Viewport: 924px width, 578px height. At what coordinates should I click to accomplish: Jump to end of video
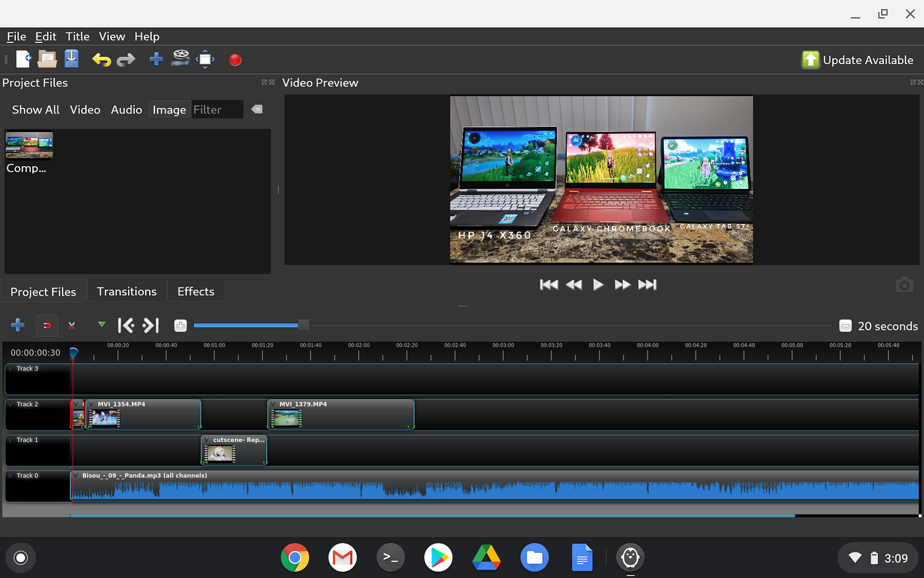647,285
